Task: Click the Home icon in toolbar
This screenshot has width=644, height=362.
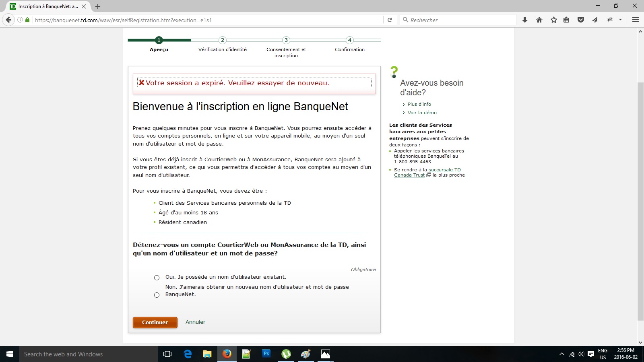Action: (539, 20)
